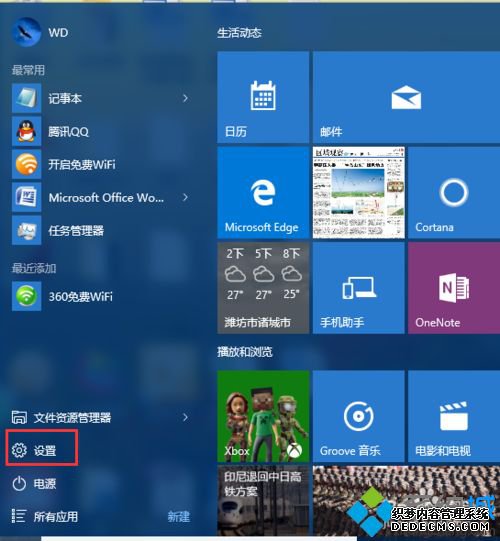
Task: Click the 所有应用 text label
Action: pyautogui.click(x=56, y=517)
